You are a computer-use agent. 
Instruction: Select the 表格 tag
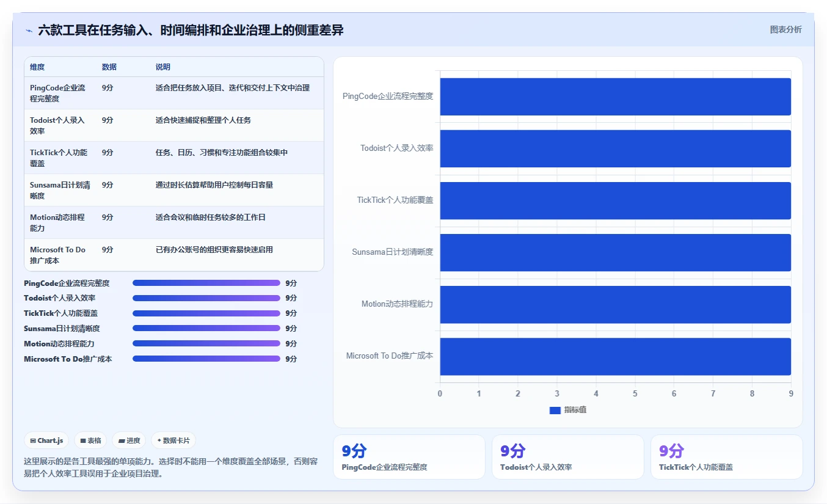[90, 440]
